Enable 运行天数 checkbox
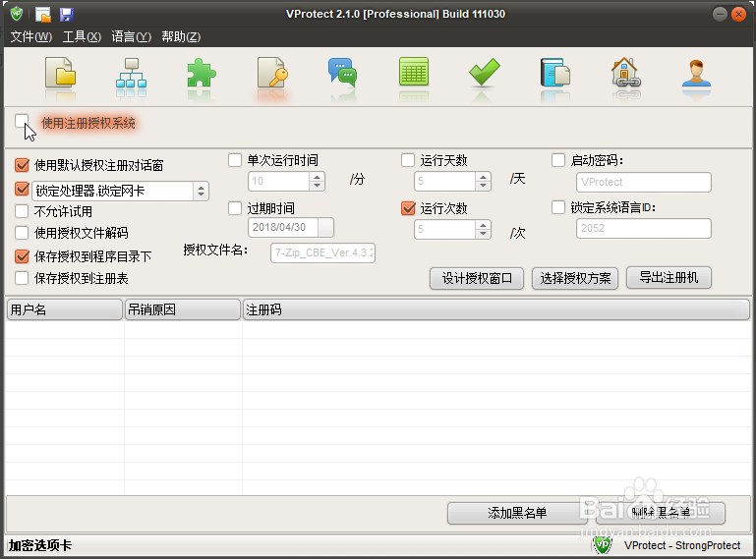 pyautogui.click(x=408, y=160)
